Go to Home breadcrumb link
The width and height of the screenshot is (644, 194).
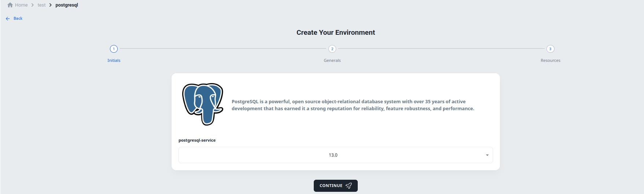tap(21, 5)
